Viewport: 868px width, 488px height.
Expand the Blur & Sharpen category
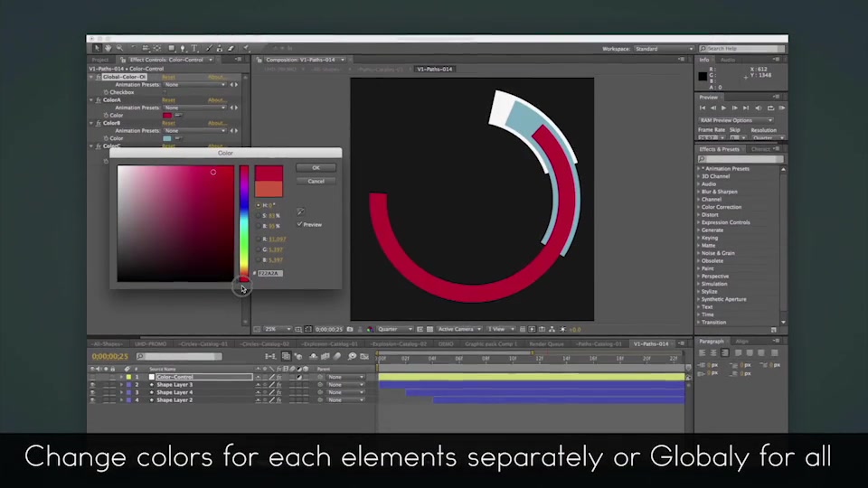(x=699, y=192)
